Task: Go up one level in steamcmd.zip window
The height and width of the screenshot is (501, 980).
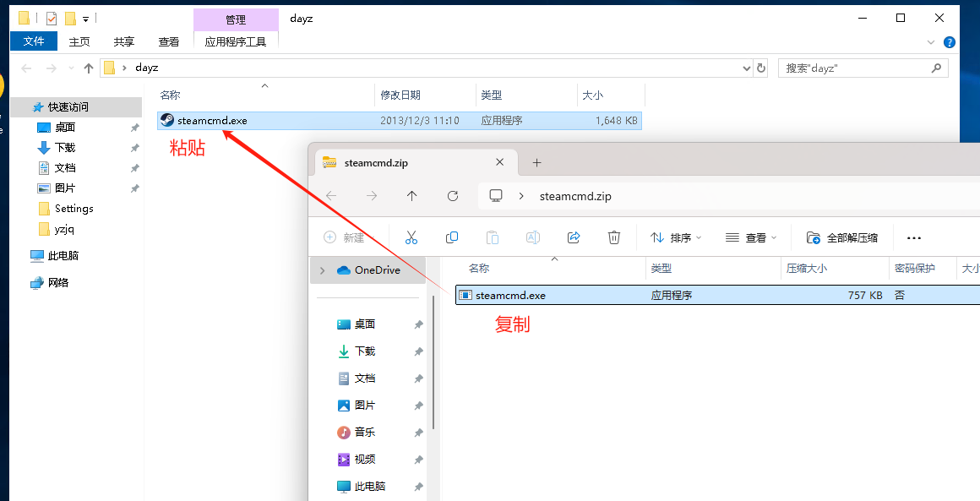Action: (x=412, y=196)
